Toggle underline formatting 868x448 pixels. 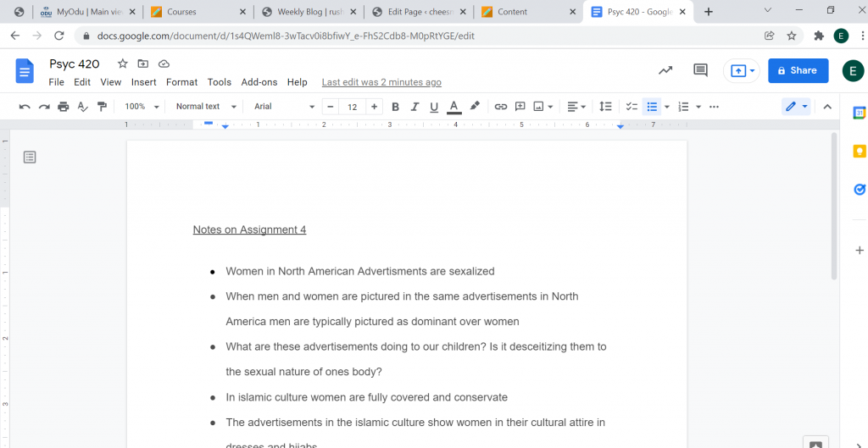[x=434, y=107]
